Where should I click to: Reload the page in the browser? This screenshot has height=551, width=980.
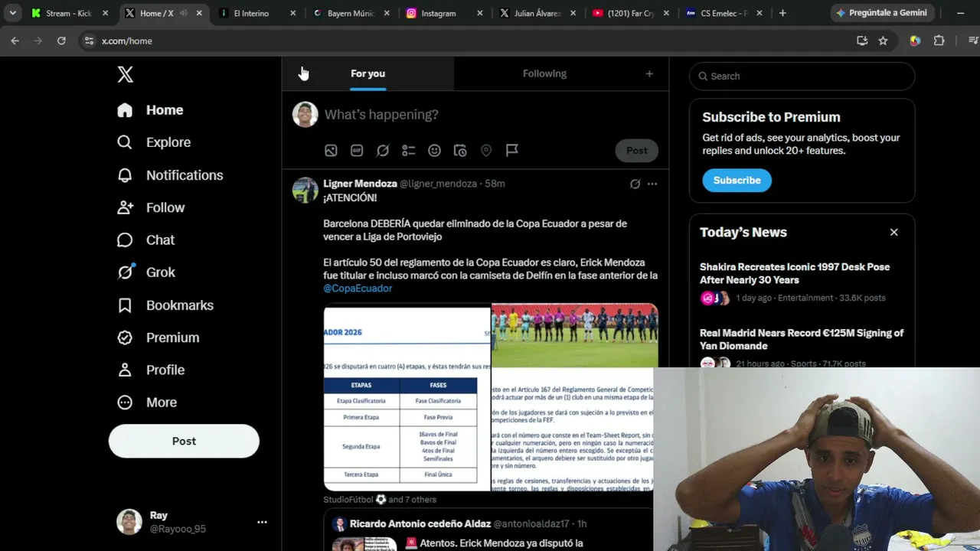[x=61, y=41]
